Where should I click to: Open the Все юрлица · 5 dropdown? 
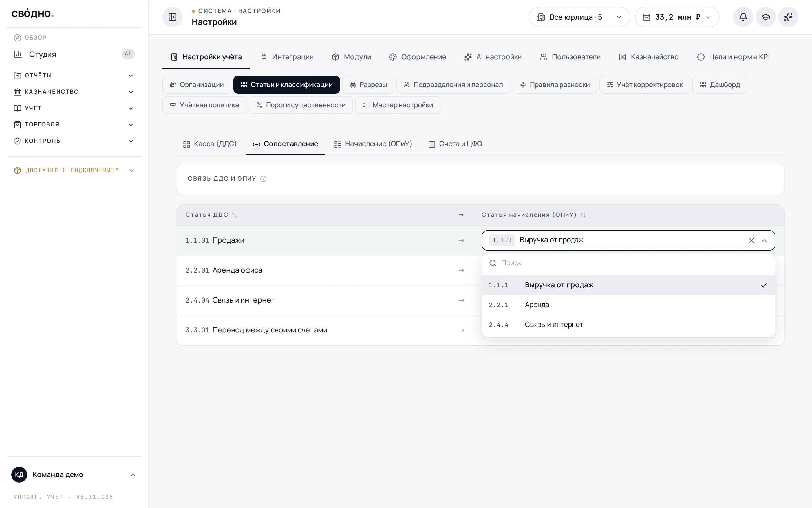click(579, 17)
